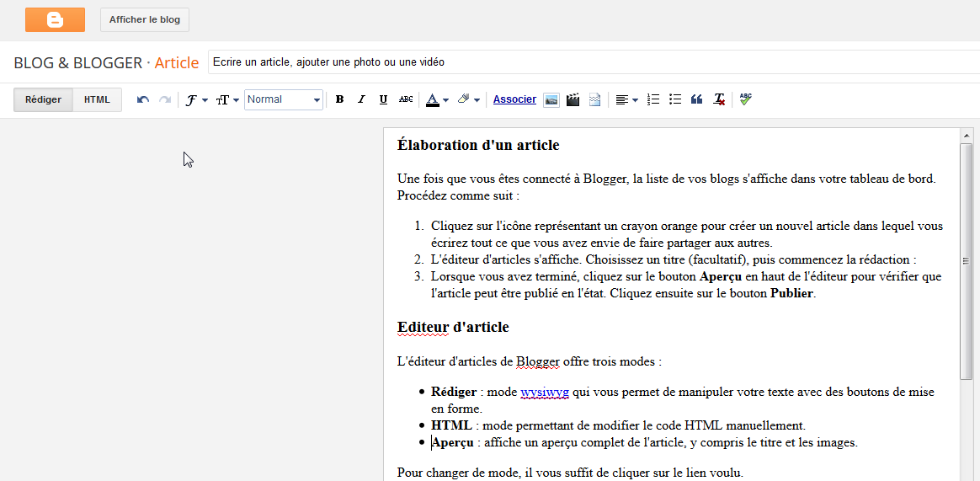Click the heading Editeur d'article
Viewport: 980px width, 481px height.
[453, 327]
